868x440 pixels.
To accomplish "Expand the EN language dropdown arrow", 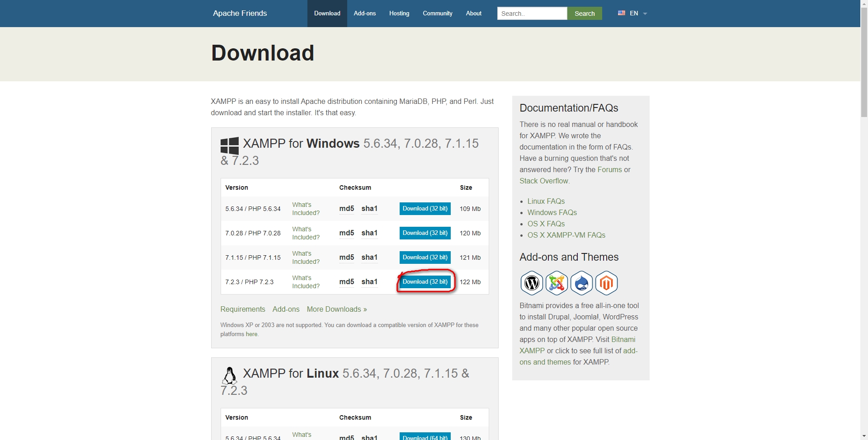I will 645,14.
